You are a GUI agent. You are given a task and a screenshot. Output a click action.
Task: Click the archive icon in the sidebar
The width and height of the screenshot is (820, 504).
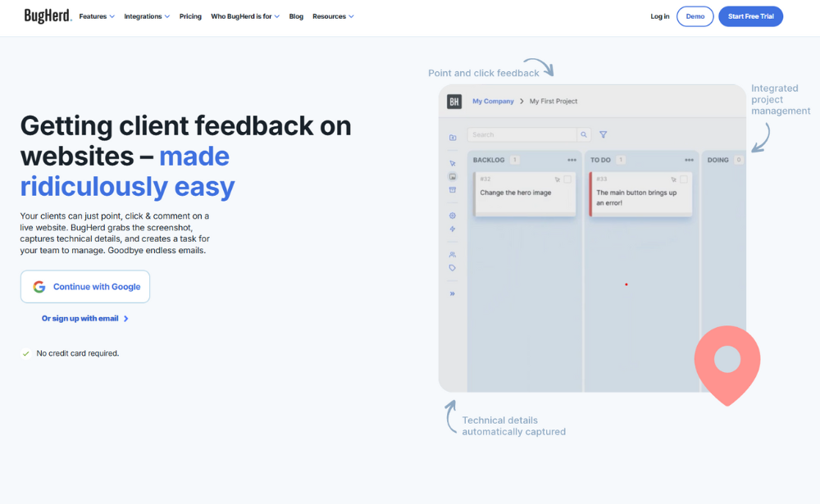(x=452, y=189)
